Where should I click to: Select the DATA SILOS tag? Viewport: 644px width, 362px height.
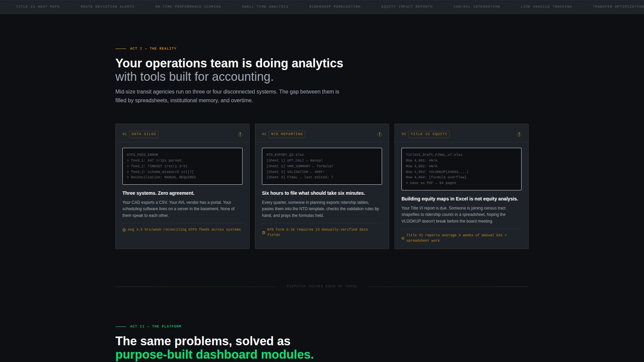coord(144,134)
